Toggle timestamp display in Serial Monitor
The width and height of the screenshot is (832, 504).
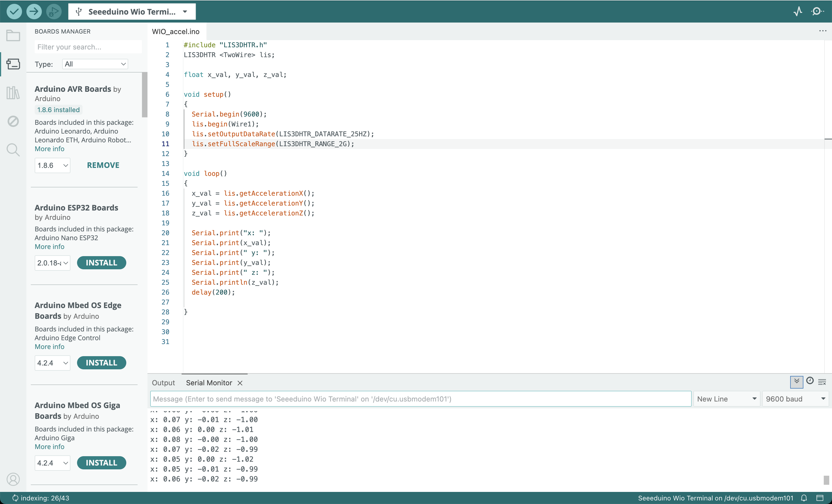(x=810, y=381)
